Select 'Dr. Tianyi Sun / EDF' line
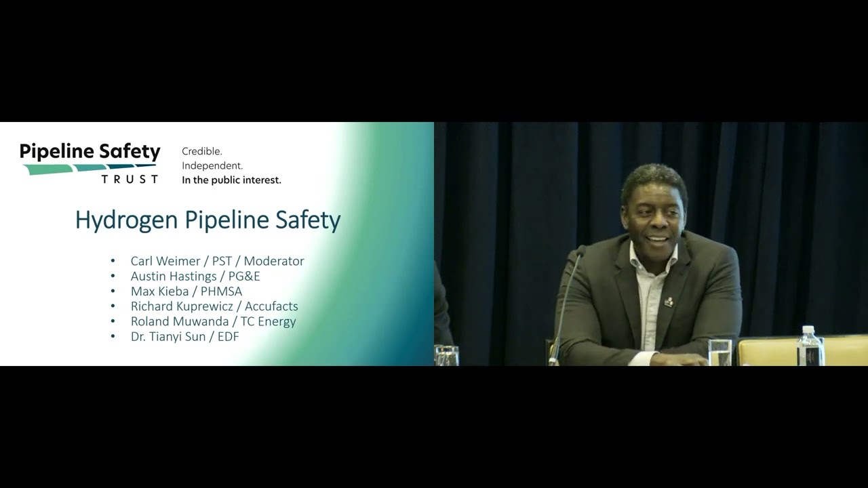 click(184, 336)
